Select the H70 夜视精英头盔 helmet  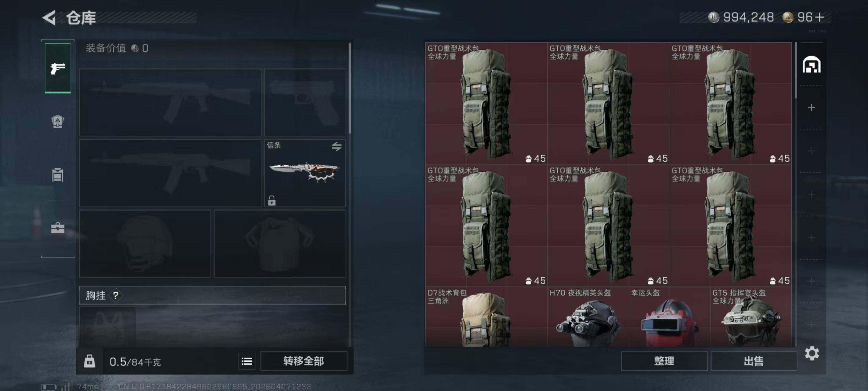point(588,317)
